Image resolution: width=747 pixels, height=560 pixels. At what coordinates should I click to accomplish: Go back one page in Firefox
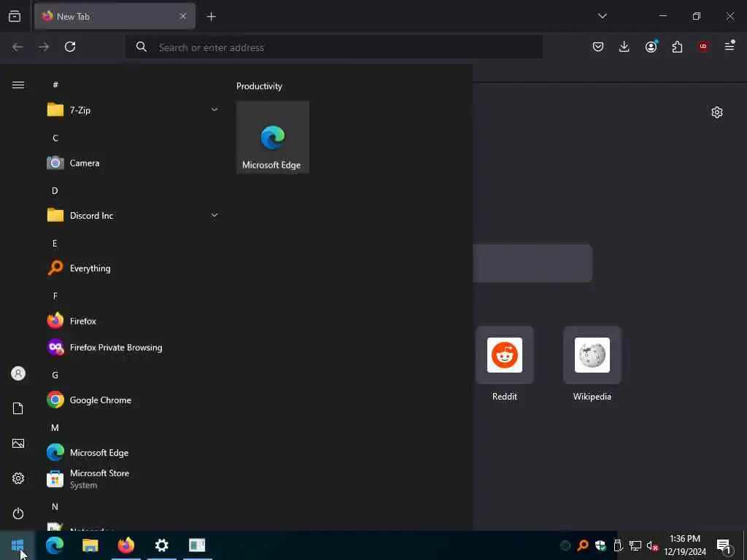click(x=18, y=47)
